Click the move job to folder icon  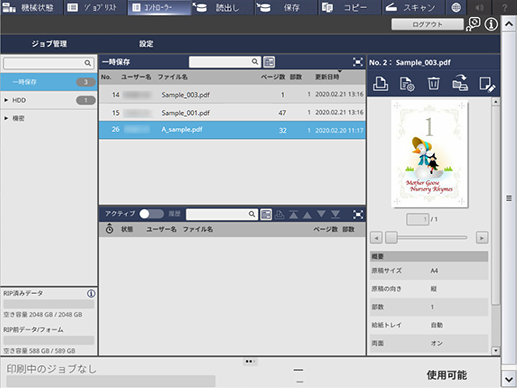point(460,83)
